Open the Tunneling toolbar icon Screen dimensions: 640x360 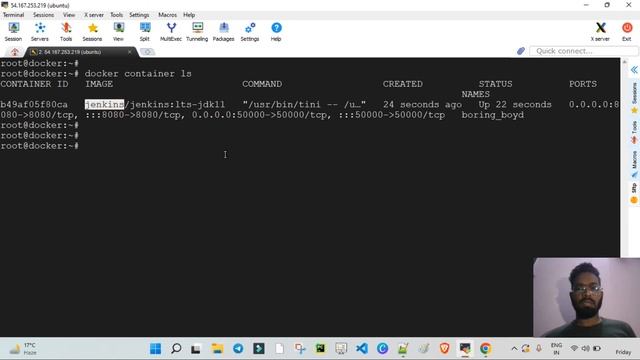tap(197, 32)
